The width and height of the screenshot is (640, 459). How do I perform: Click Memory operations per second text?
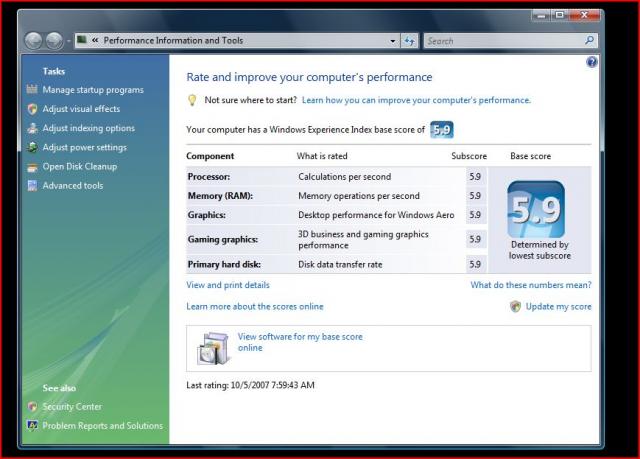(359, 196)
